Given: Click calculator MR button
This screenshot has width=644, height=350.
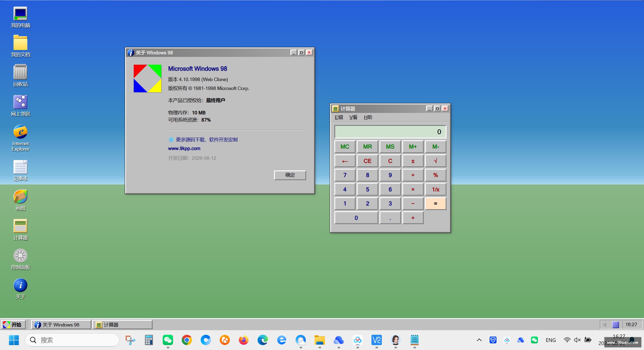Looking at the screenshot, I should pos(367,147).
